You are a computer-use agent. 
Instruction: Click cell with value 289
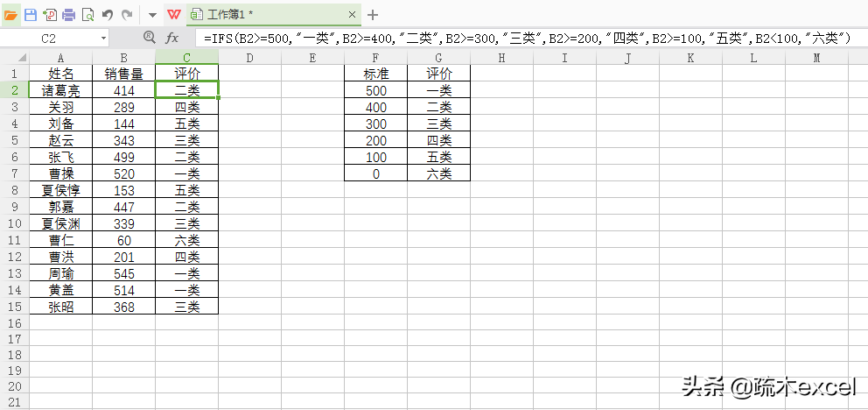pyautogui.click(x=124, y=107)
